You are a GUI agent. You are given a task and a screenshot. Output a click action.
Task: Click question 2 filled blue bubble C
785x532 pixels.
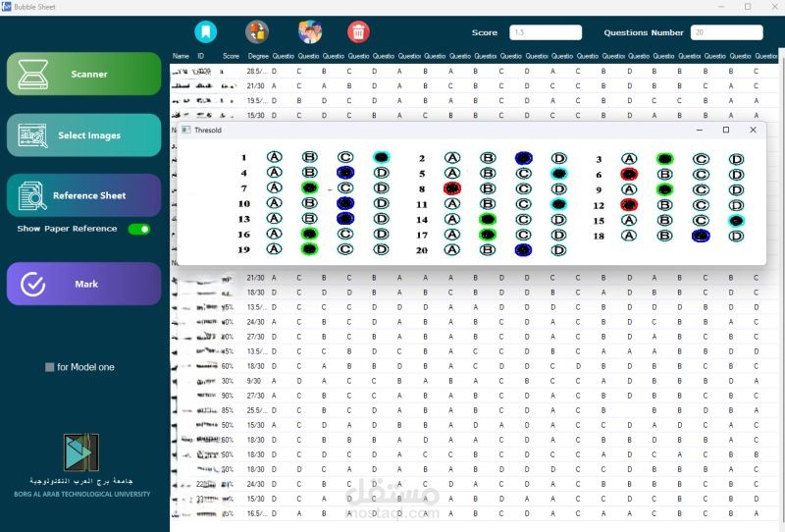tap(524, 158)
